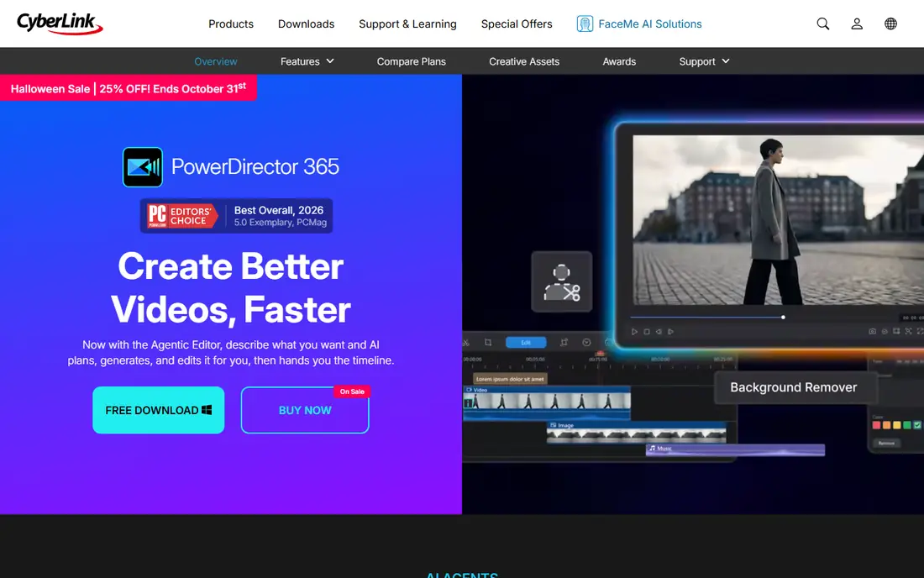Click the FREE DOWNLOAD button
The width and height of the screenshot is (924, 578).
pyautogui.click(x=159, y=410)
